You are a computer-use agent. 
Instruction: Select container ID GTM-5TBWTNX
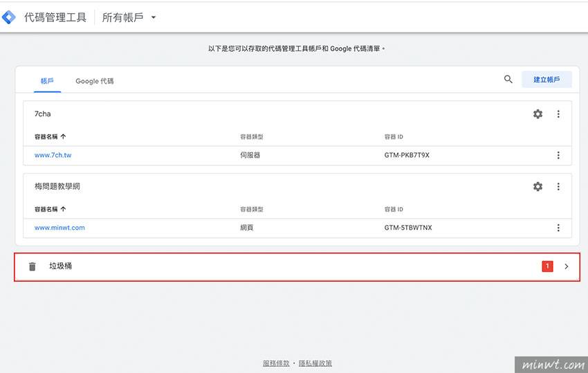tap(408, 228)
